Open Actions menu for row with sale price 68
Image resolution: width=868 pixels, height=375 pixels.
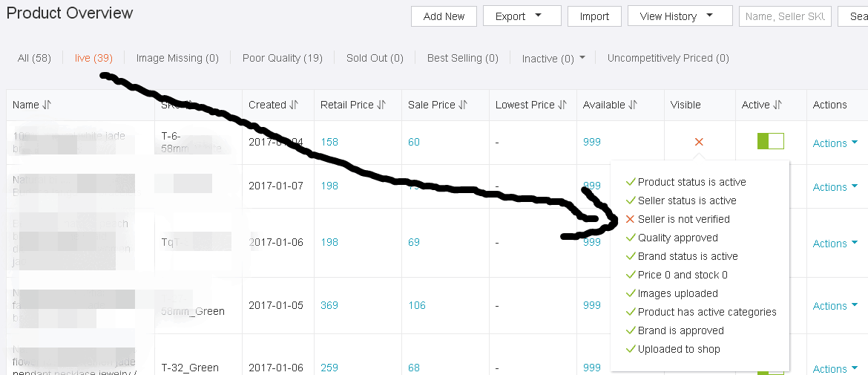pos(835,369)
